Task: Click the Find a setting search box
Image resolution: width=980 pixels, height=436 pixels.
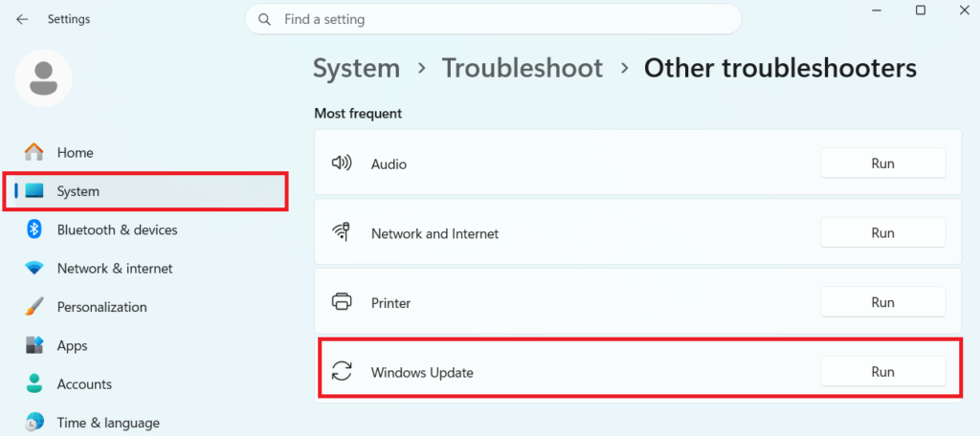Action: click(493, 19)
